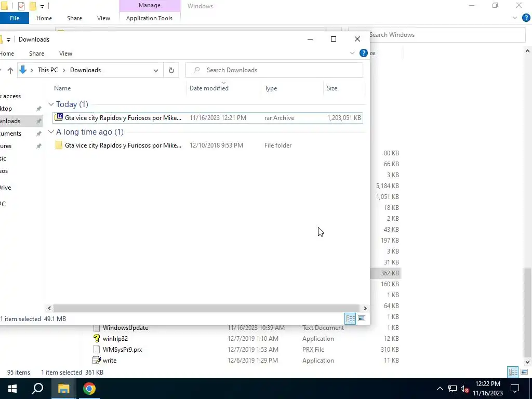The width and height of the screenshot is (532, 399).
Task: Click the Downloads horizontal scrollbar
Action: pos(207,308)
